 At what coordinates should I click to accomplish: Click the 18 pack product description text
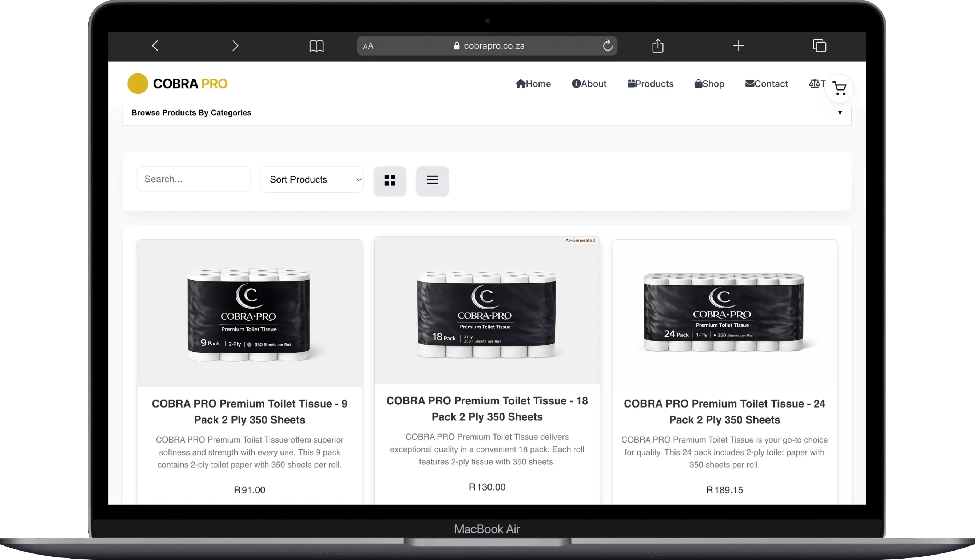coord(487,449)
